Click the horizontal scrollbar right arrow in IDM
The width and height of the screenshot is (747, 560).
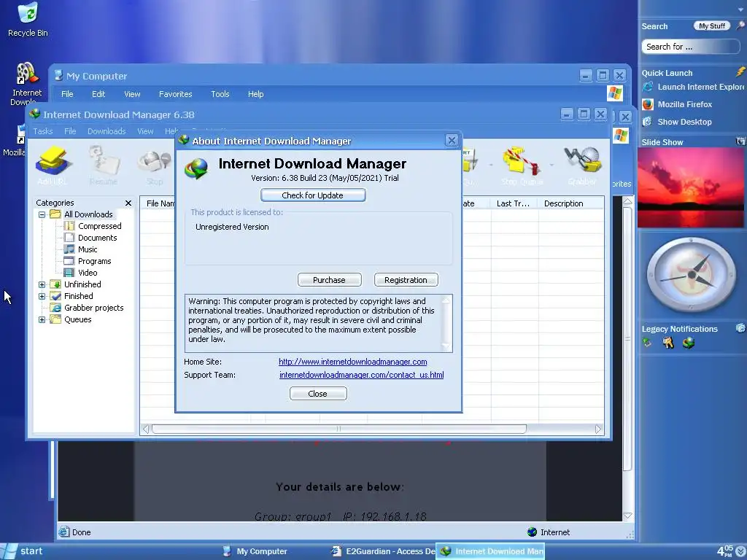pyautogui.click(x=598, y=429)
